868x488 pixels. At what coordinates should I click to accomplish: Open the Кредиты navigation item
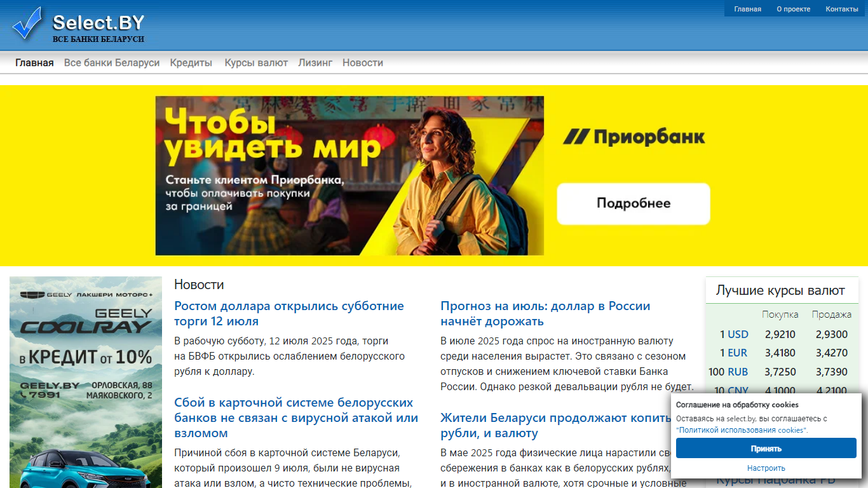[x=191, y=63]
